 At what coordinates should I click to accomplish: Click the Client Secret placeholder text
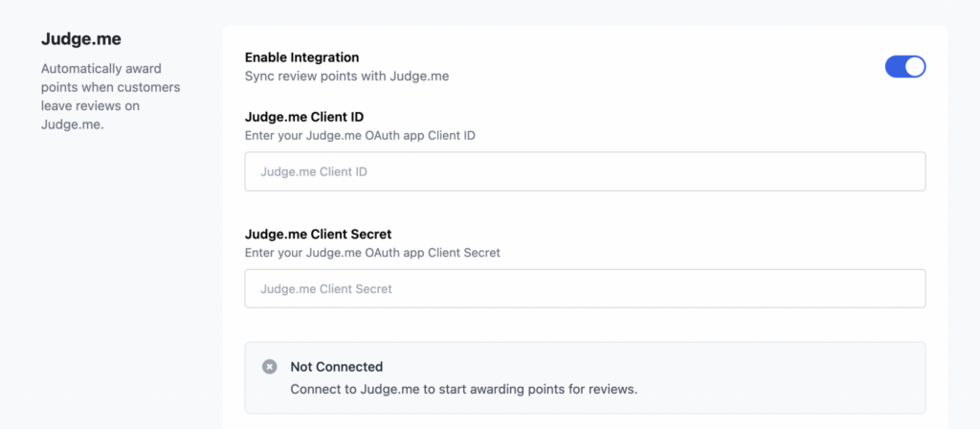(326, 289)
